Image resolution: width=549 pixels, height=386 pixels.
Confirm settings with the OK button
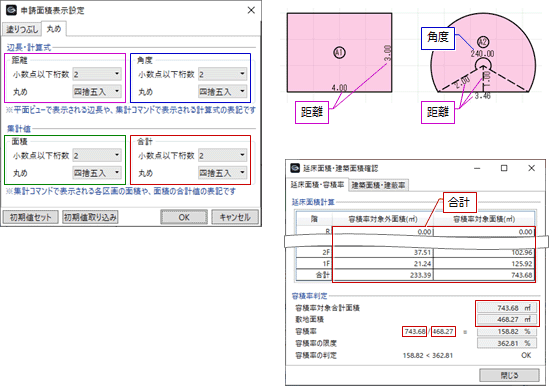184,218
